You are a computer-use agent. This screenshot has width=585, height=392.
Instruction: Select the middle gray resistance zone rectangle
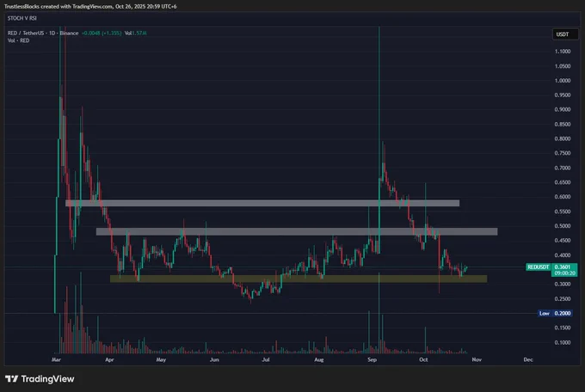[x=297, y=231]
